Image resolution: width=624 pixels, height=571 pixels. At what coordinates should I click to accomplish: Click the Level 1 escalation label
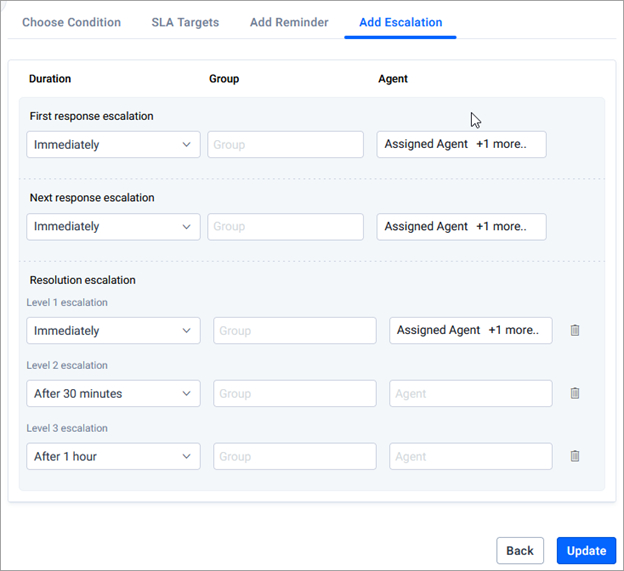(67, 302)
